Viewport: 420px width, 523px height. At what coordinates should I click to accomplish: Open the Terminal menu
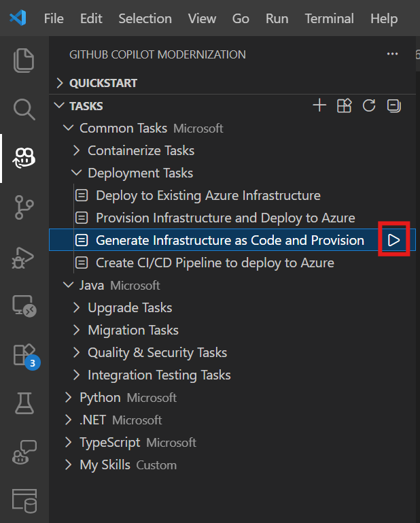(330, 18)
